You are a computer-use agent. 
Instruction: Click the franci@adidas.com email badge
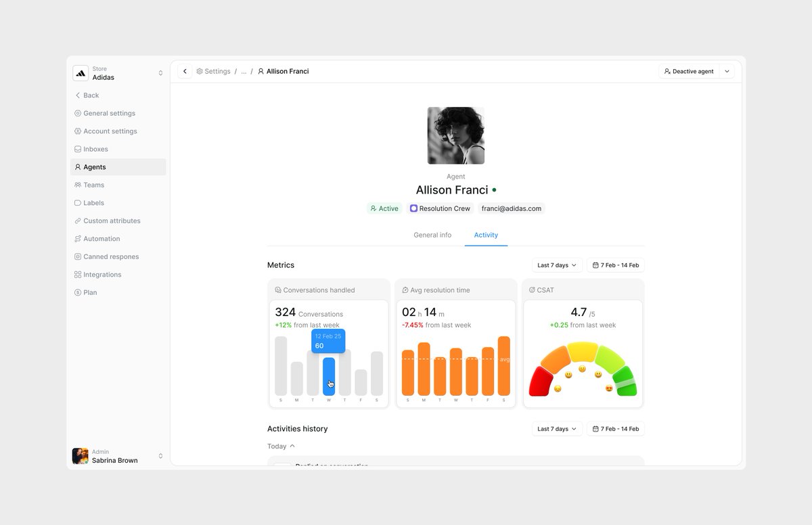tap(512, 208)
